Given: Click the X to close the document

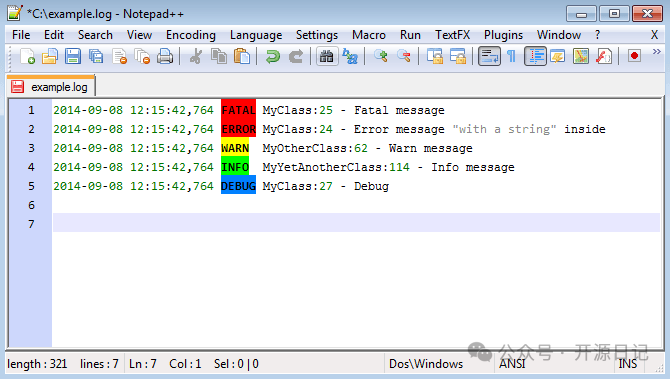Looking at the screenshot, I should tap(654, 35).
